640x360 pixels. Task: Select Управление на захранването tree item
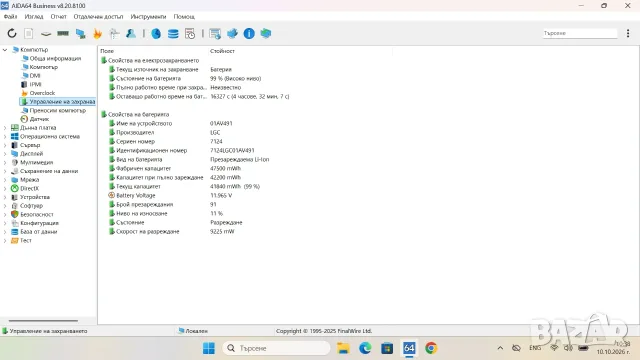[58, 102]
